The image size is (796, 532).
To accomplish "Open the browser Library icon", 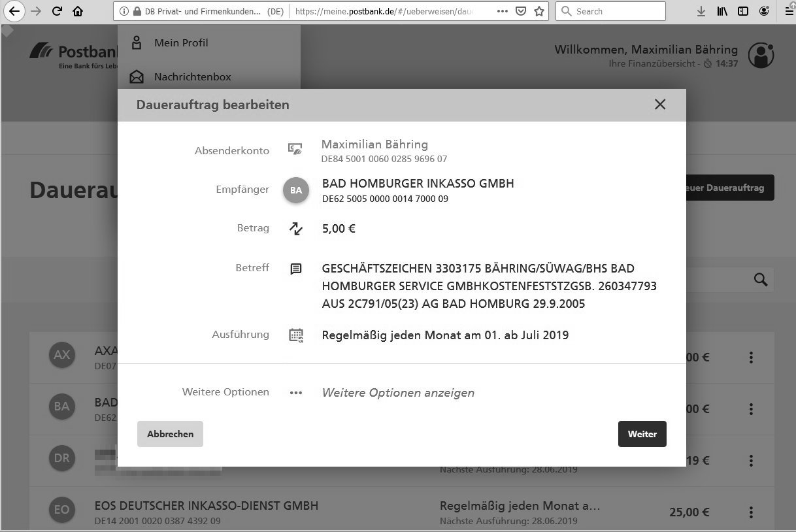I will click(x=722, y=11).
